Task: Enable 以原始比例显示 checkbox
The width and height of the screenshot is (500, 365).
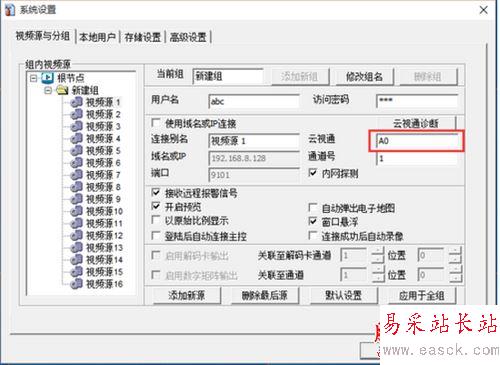Action: tap(156, 220)
